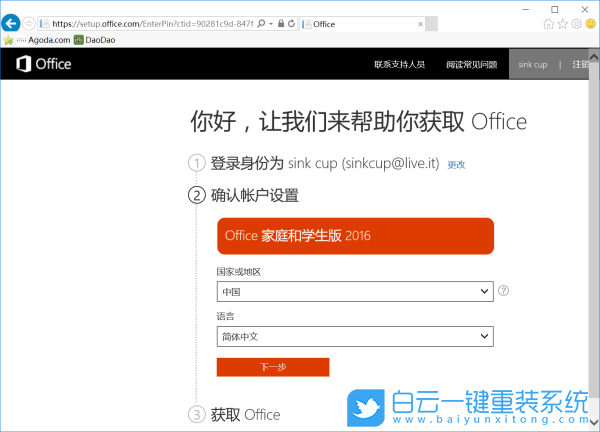Open the browser Home icon
The image size is (600, 432).
pos(548,24)
